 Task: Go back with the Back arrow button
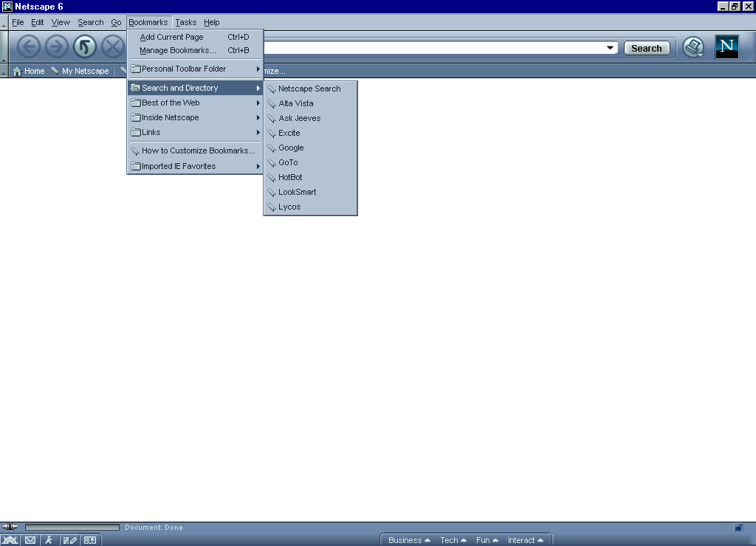click(29, 47)
